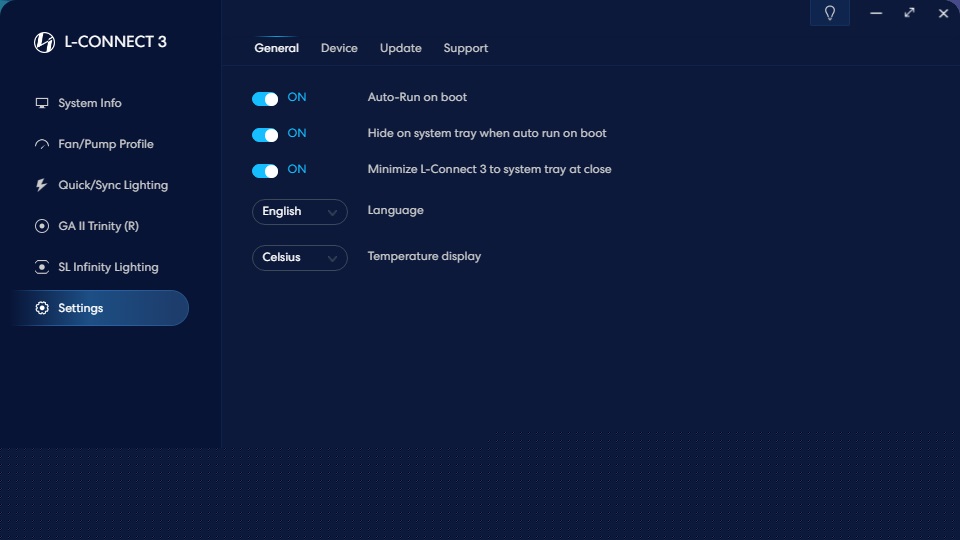Click the L-Connect 3 logo icon
This screenshot has height=540, width=960.
click(x=44, y=42)
